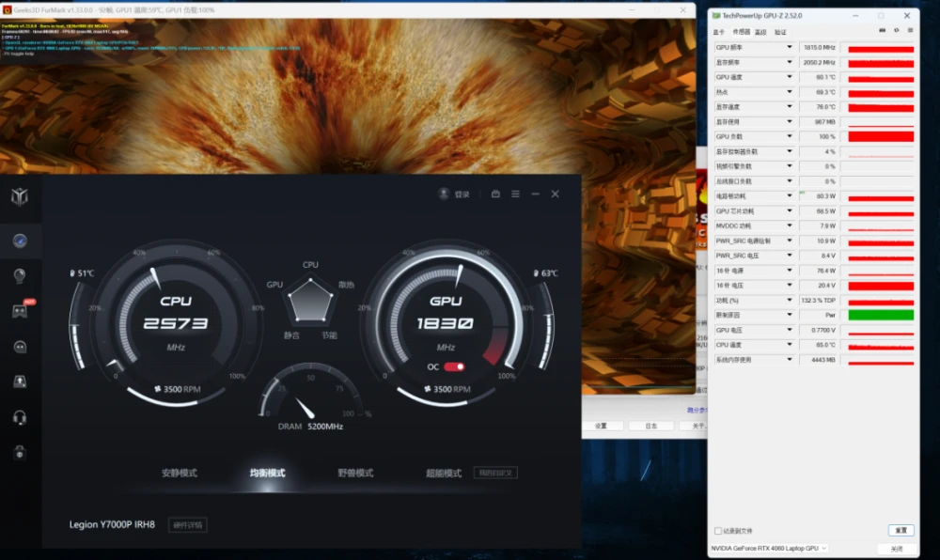Click the DRAM 5200MHz readout
Screen dimensions: 940x560
coord(310,427)
